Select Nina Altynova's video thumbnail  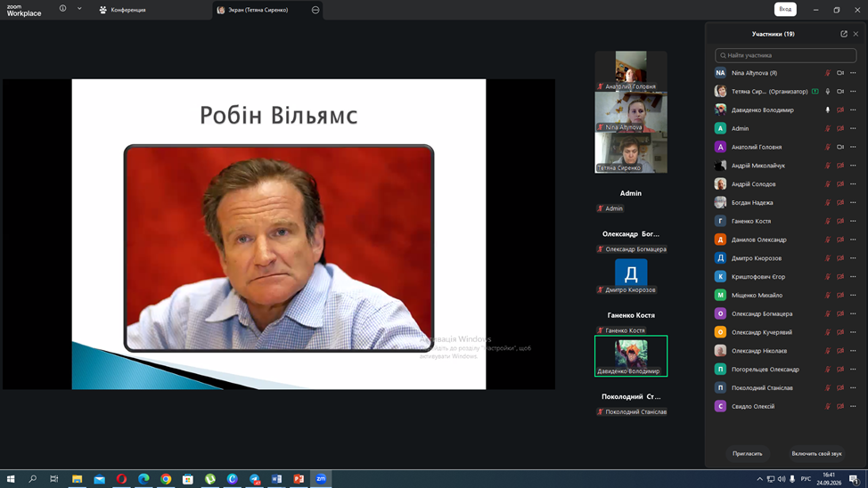click(631, 112)
